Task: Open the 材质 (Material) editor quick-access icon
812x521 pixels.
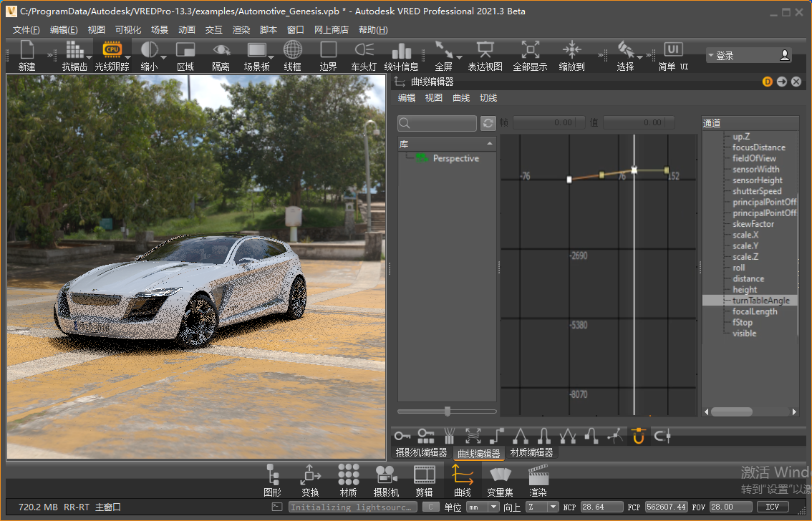Action: click(x=349, y=480)
